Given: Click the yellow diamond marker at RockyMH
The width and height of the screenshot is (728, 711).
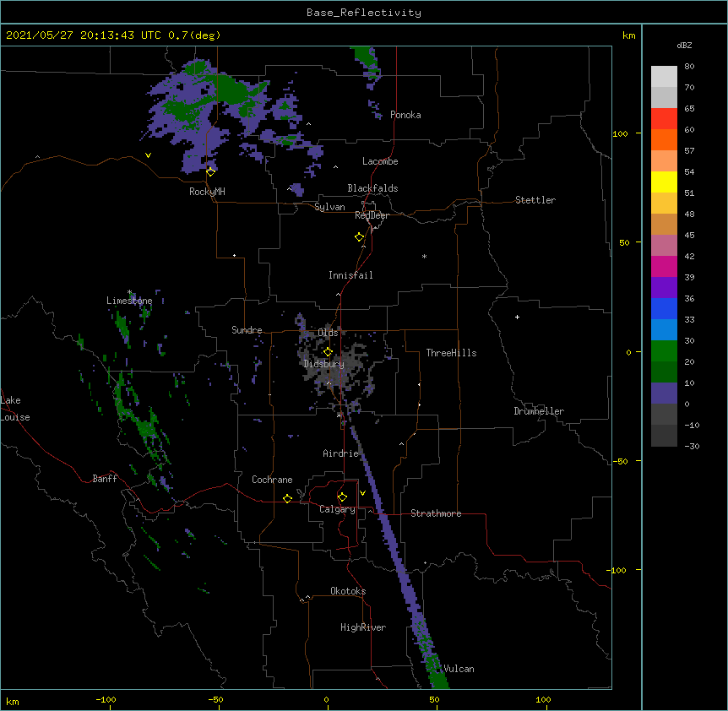Looking at the screenshot, I should [x=210, y=172].
